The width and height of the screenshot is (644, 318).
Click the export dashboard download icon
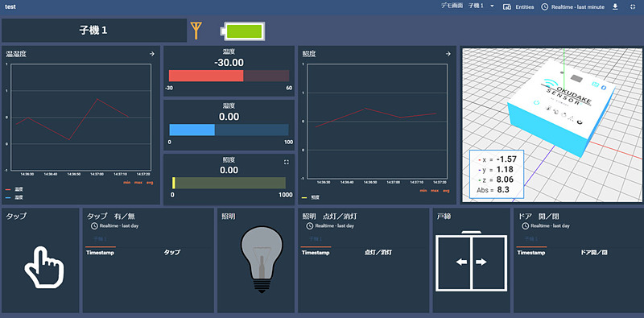615,6
